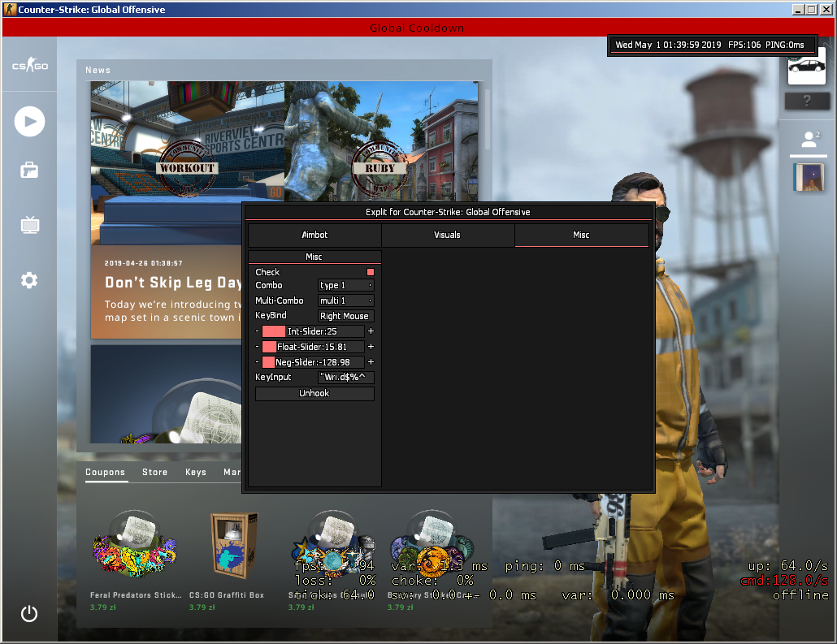Open the Inventory briefcase icon

click(29, 171)
